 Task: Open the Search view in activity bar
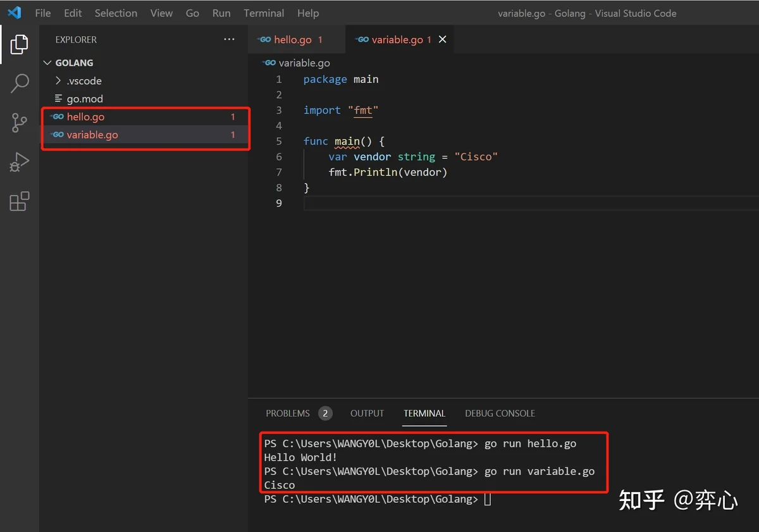point(20,83)
